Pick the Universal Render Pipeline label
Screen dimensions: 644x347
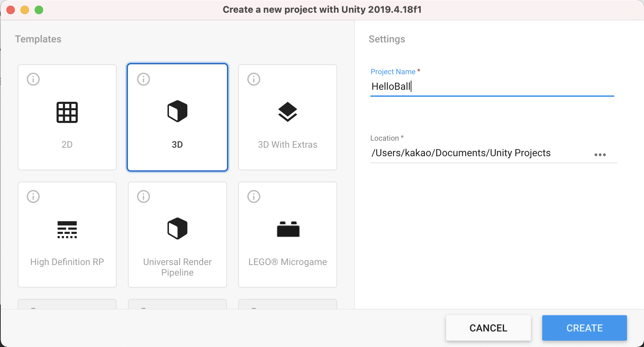coord(177,267)
